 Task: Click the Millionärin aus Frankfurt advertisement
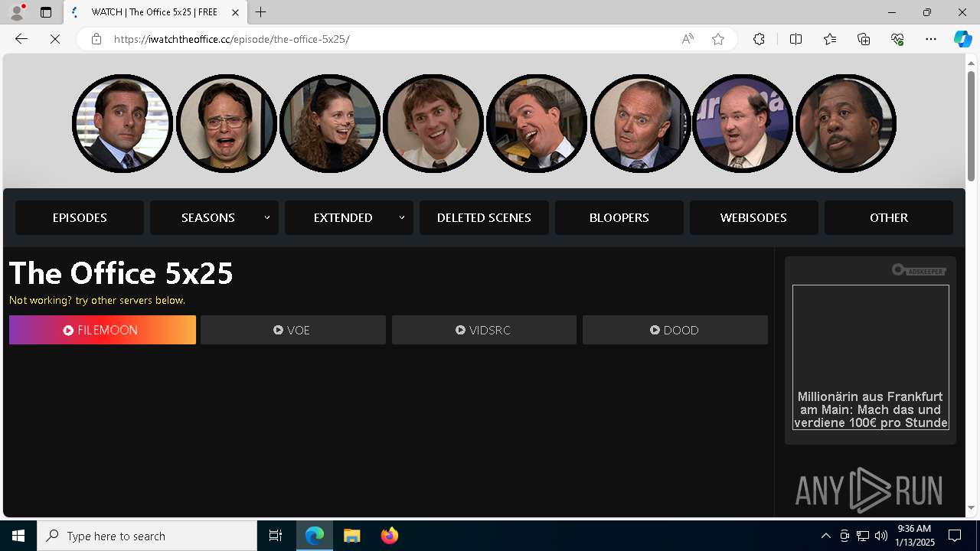(x=871, y=357)
